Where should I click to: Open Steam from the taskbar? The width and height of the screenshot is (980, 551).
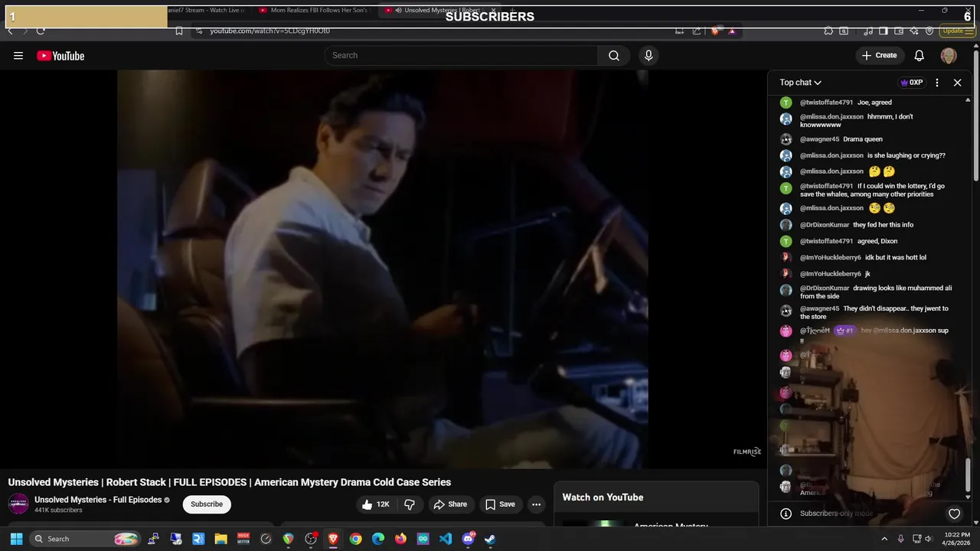click(490, 539)
